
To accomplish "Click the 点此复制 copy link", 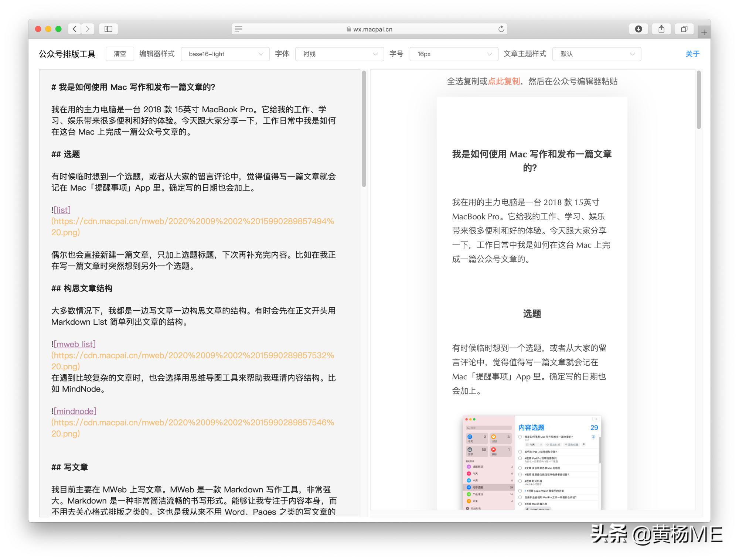I will pyautogui.click(x=503, y=82).
